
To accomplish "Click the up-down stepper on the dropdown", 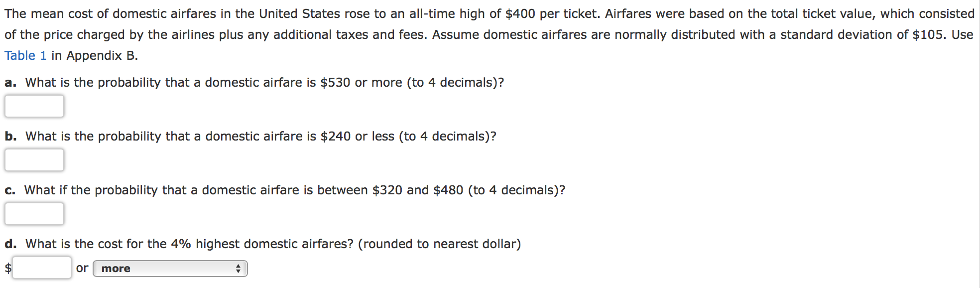I will click(x=238, y=268).
